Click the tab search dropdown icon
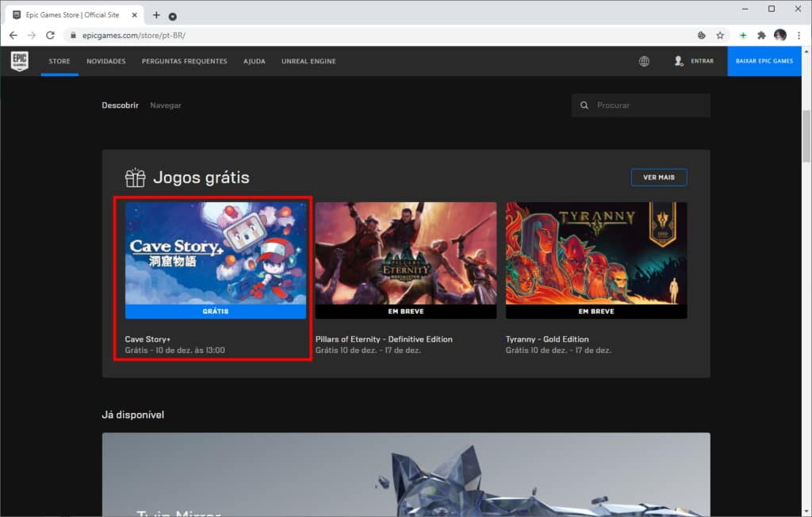812x517 pixels. tap(172, 17)
